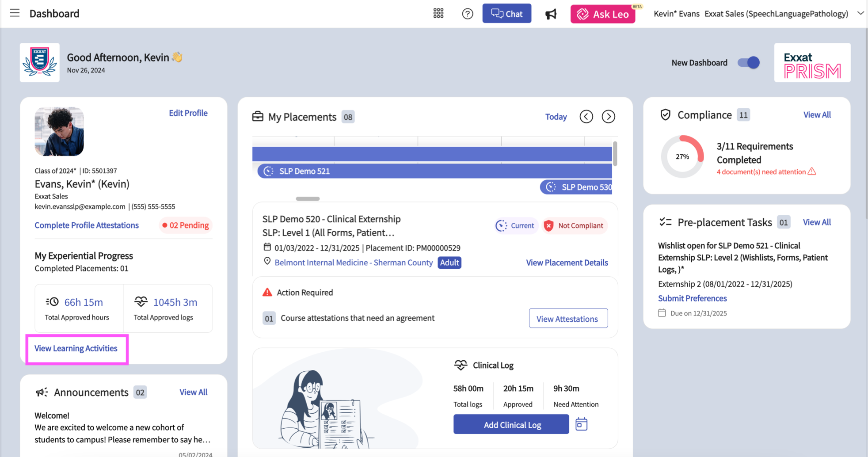Open the hamburger navigation menu
The image size is (868, 457).
(x=15, y=13)
